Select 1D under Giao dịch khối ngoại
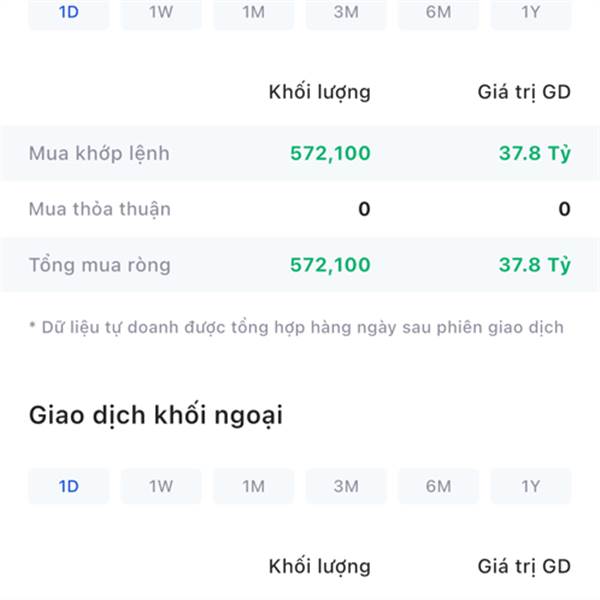Image resolution: width=600 pixels, height=600 pixels. (69, 486)
